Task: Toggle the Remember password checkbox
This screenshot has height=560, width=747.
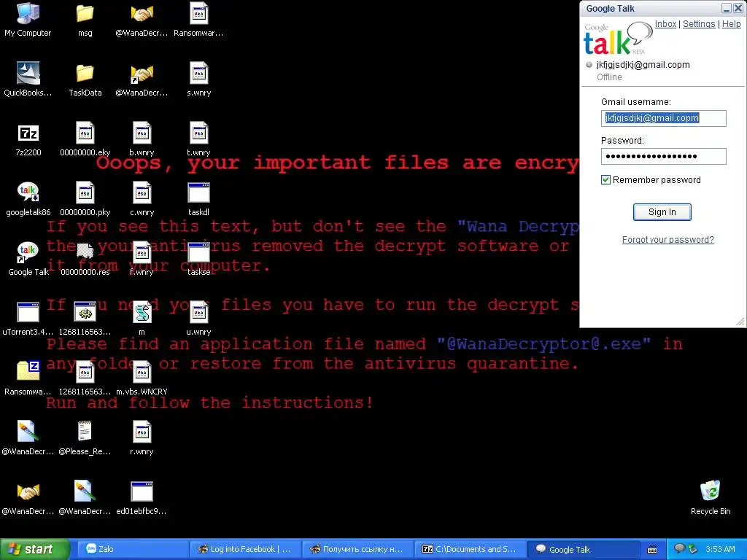Action: pyautogui.click(x=605, y=179)
